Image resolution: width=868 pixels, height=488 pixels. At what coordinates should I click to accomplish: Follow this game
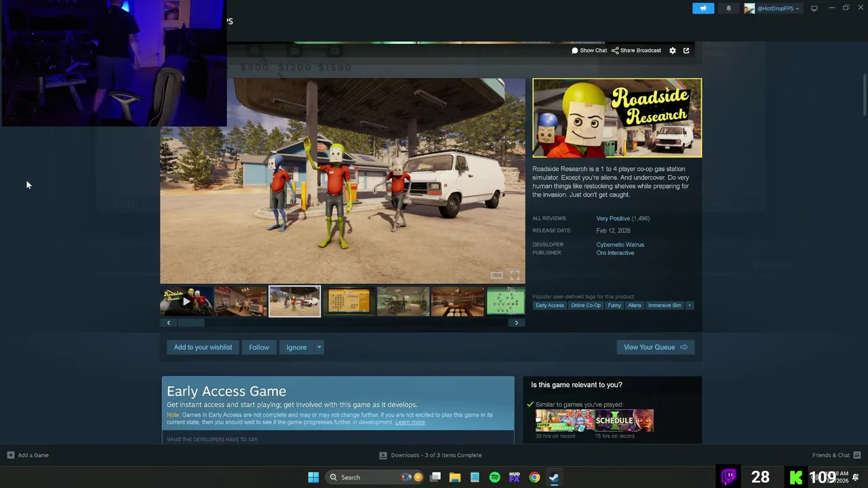point(259,347)
